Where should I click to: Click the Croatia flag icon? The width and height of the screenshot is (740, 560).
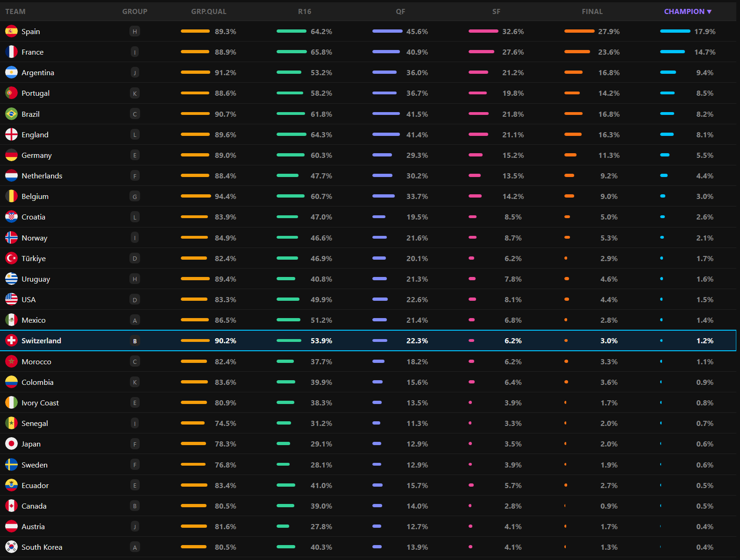tap(11, 217)
